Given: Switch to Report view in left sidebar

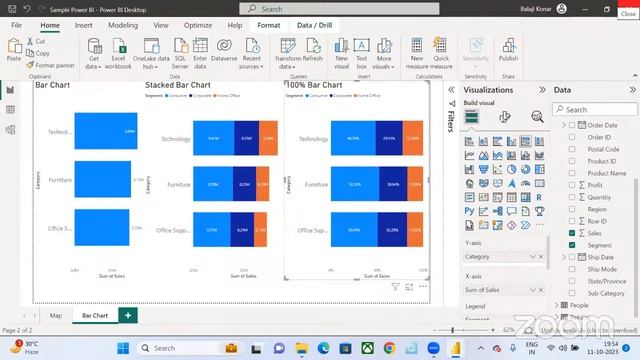Looking at the screenshot, I should pos(10,90).
